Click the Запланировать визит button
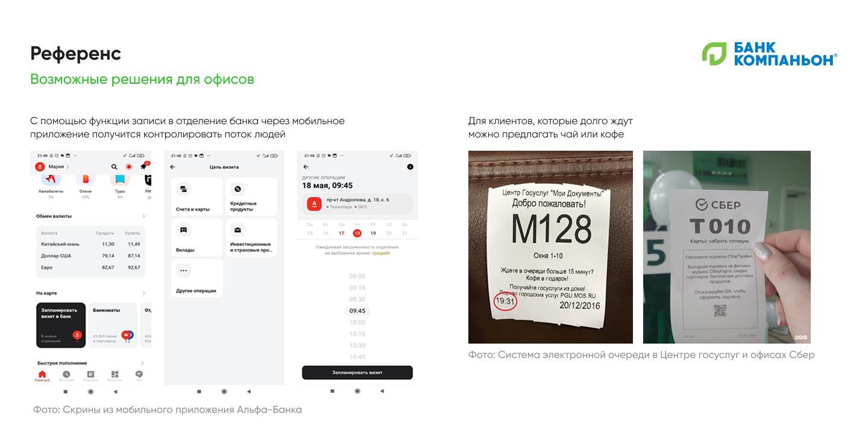868x434 pixels. pyautogui.click(x=357, y=373)
